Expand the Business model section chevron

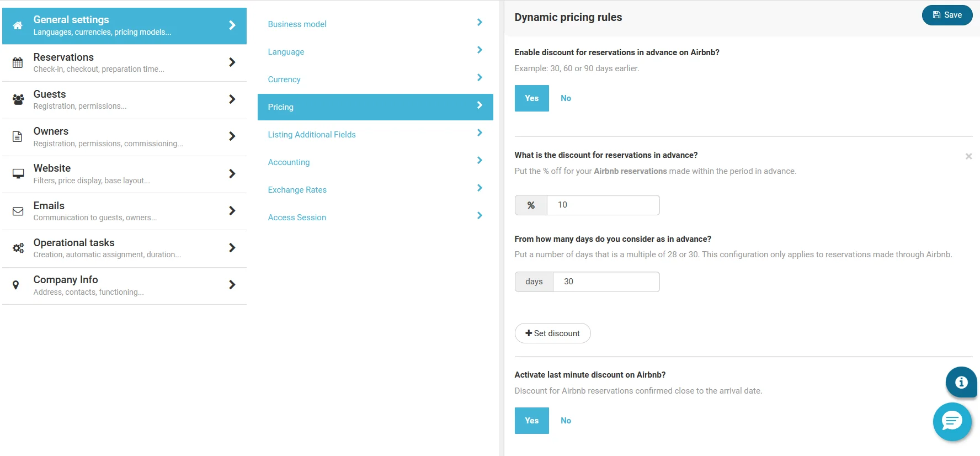pyautogui.click(x=479, y=23)
